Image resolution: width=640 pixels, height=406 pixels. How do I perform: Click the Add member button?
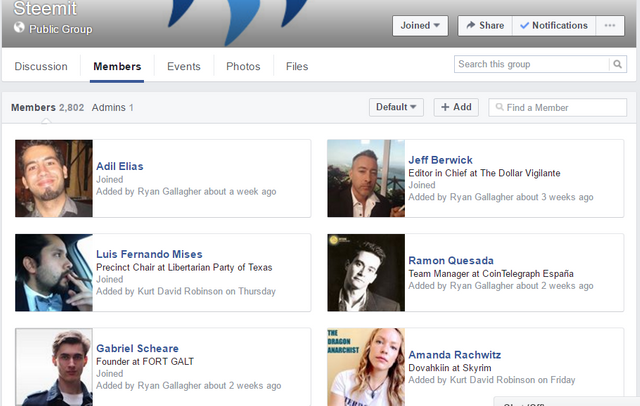pos(456,107)
